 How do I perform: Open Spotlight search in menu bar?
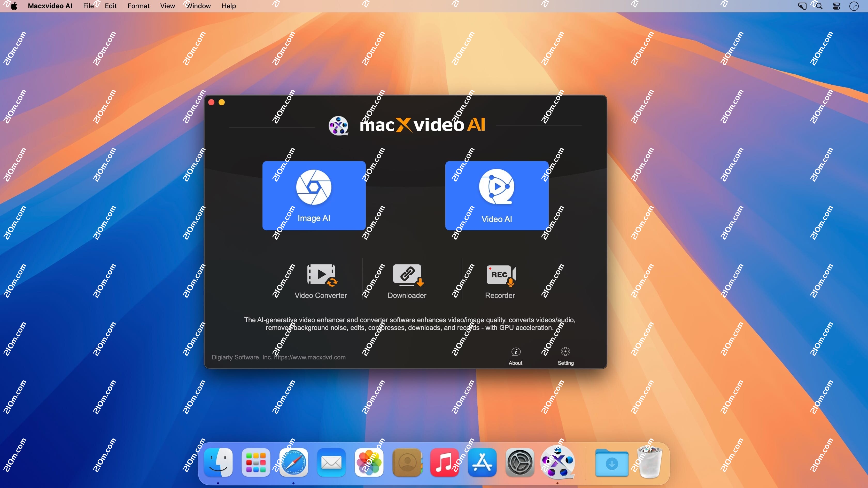(x=818, y=6)
